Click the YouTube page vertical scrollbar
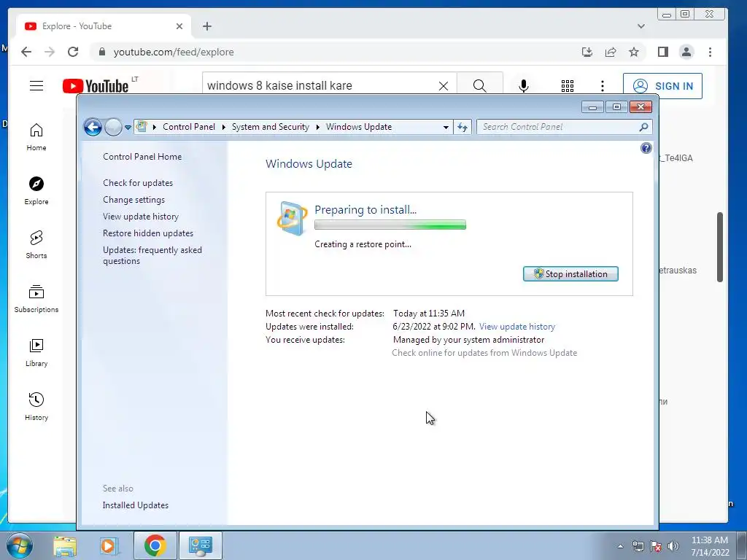 [720, 246]
